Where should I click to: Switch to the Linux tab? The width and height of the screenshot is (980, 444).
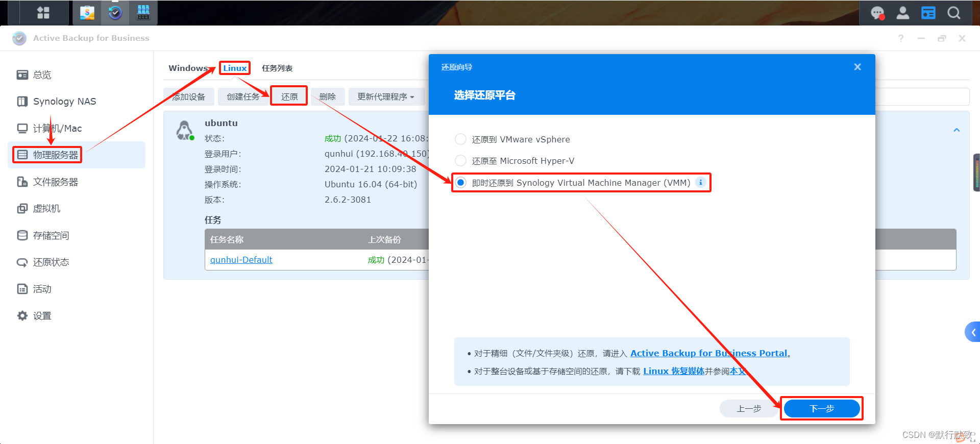(x=235, y=68)
